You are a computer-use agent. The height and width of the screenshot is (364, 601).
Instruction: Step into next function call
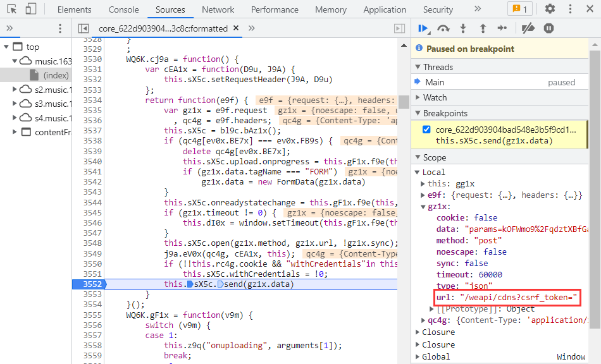click(x=463, y=28)
